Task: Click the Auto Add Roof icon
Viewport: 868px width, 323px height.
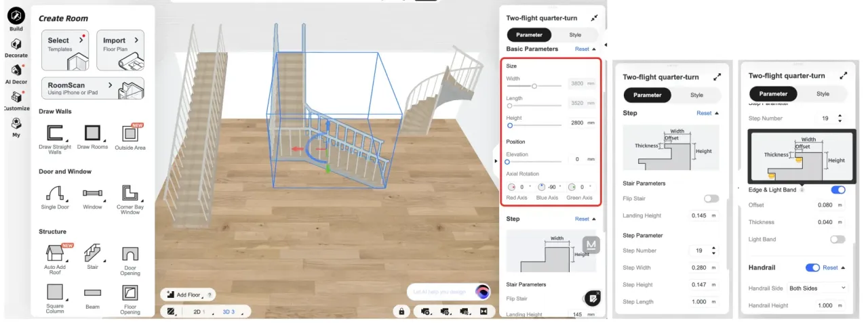Action: click(55, 254)
